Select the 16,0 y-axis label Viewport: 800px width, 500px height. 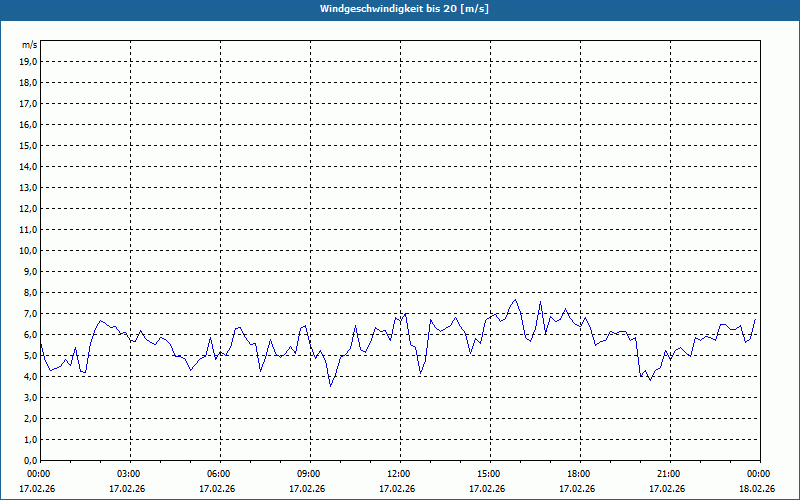[x=29, y=124]
